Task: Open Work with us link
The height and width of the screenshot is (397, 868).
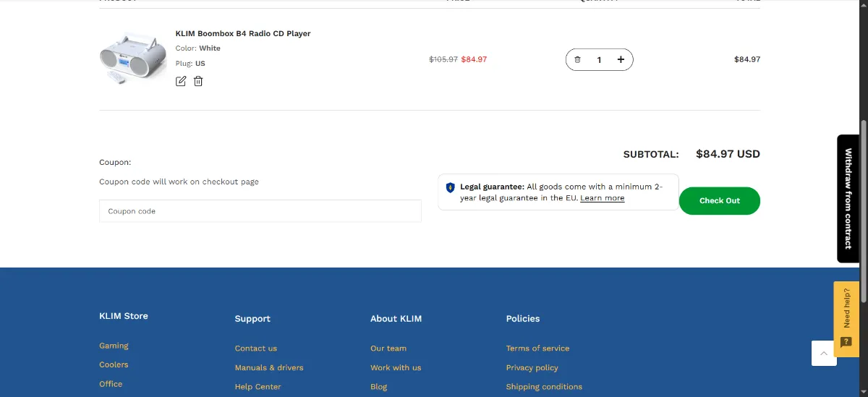Action: click(396, 367)
